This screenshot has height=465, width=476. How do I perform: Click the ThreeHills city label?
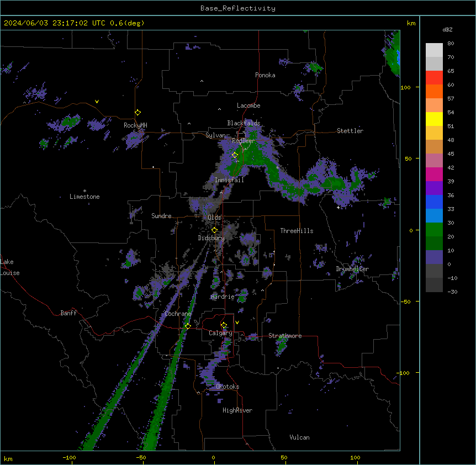point(297,231)
